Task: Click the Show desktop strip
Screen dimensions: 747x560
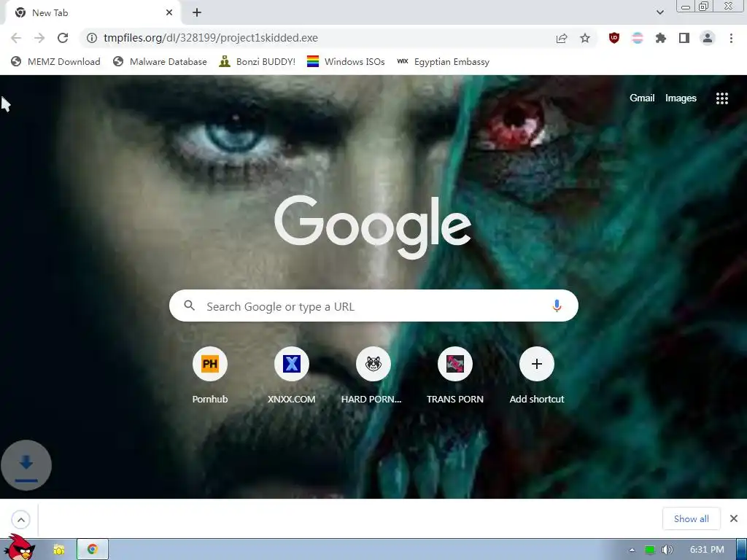Action: point(741,550)
